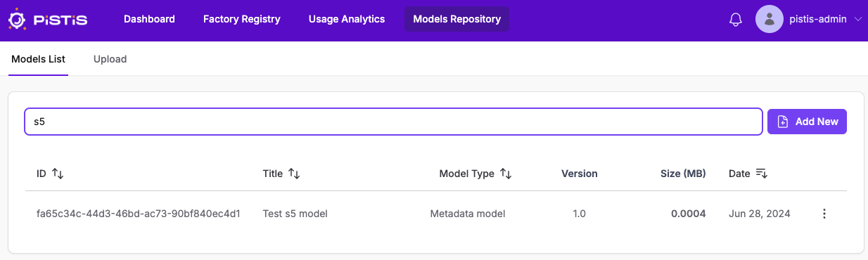Click the Version column header
The width and height of the screenshot is (868, 260).
580,174
